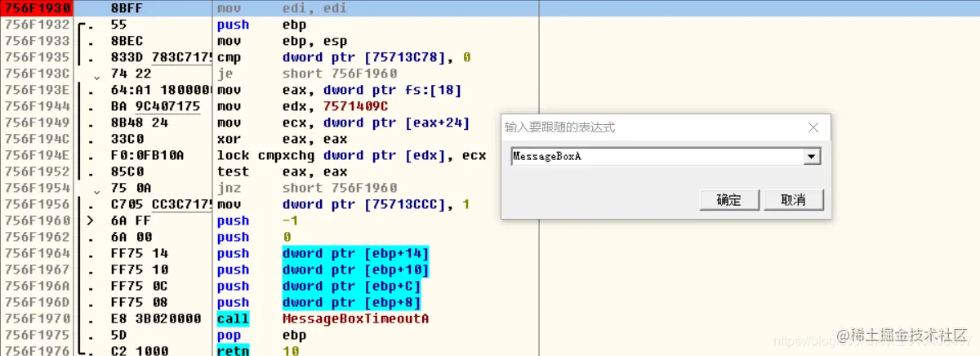
Task: Select address row 756F1954
Action: pyautogui.click(x=37, y=188)
